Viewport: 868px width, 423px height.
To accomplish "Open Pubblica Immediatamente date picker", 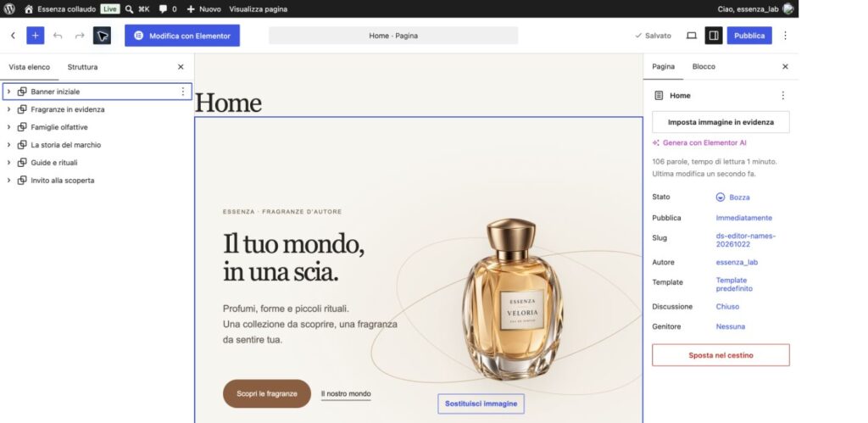I will pos(744,218).
